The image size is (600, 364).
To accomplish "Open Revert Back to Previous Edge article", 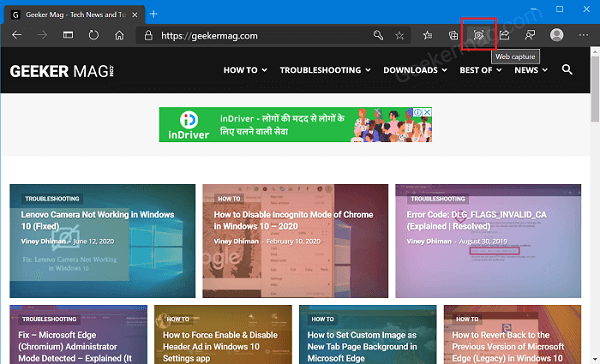I will [508, 346].
